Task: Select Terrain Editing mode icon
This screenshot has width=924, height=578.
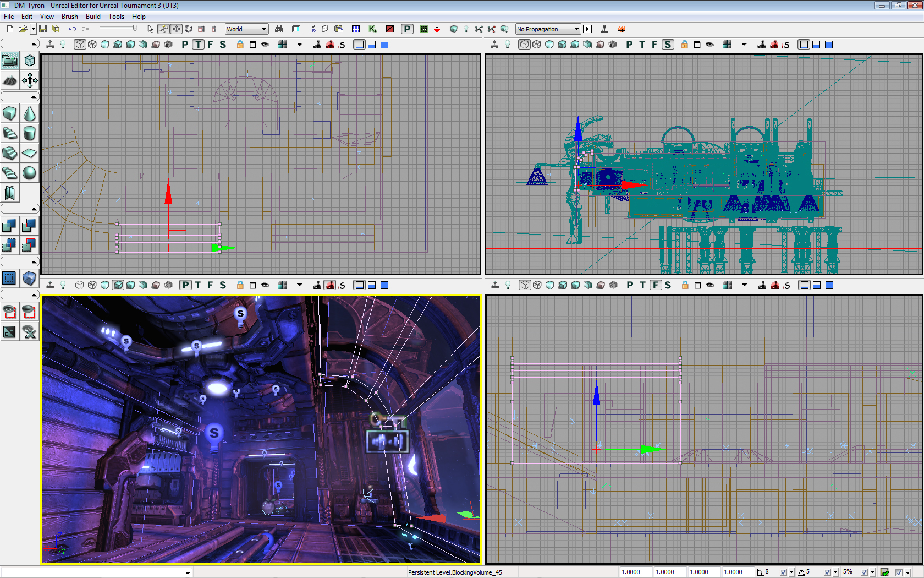Action: [10, 81]
